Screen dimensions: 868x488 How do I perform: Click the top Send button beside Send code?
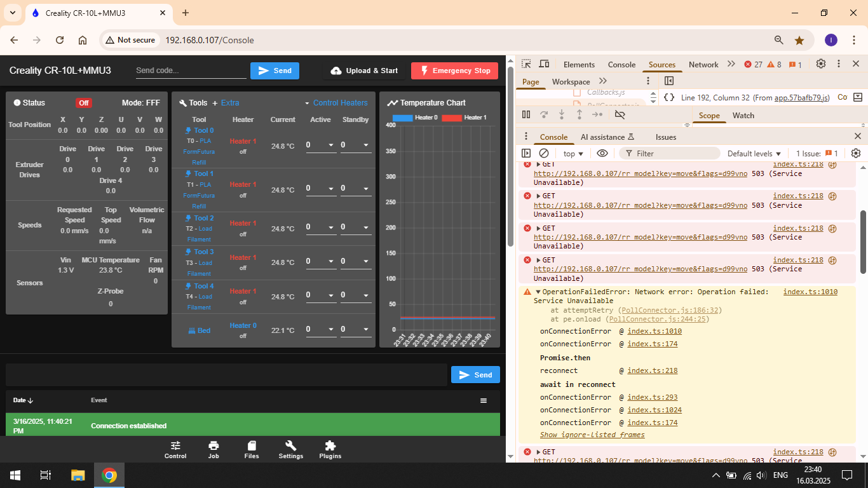pyautogui.click(x=275, y=71)
